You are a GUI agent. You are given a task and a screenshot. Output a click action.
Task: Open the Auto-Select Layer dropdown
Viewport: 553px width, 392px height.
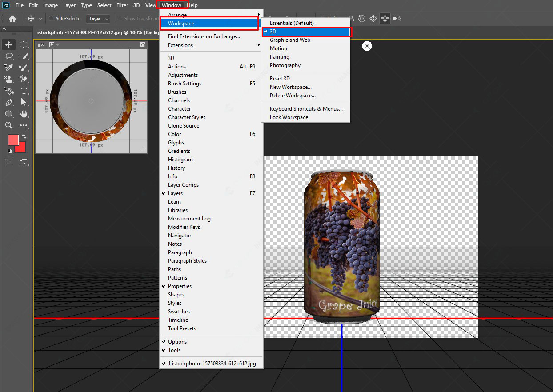pyautogui.click(x=98, y=19)
